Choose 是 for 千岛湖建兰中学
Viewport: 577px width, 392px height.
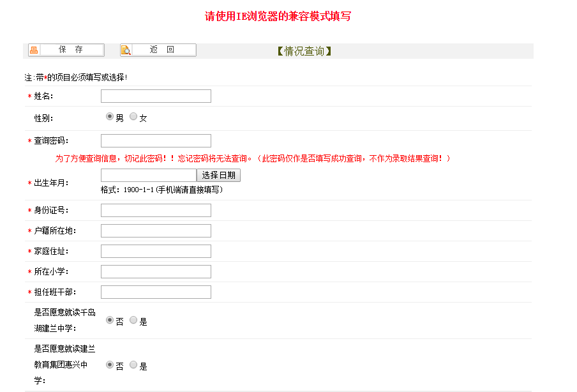pyautogui.click(x=133, y=320)
